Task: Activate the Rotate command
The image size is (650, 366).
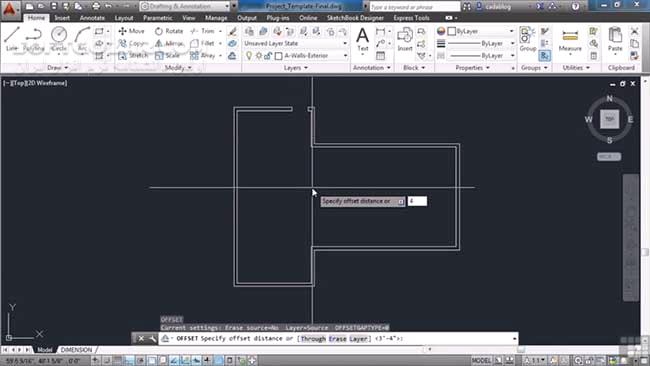Action: point(169,31)
